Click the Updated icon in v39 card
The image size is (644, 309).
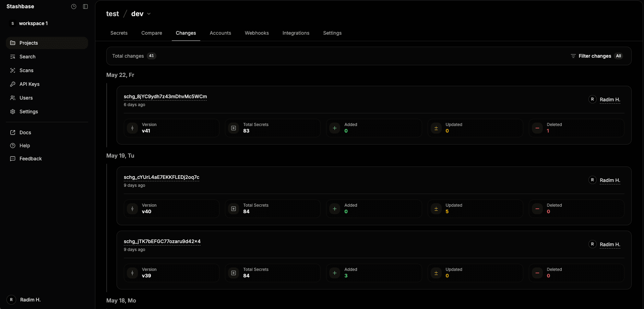click(436, 273)
